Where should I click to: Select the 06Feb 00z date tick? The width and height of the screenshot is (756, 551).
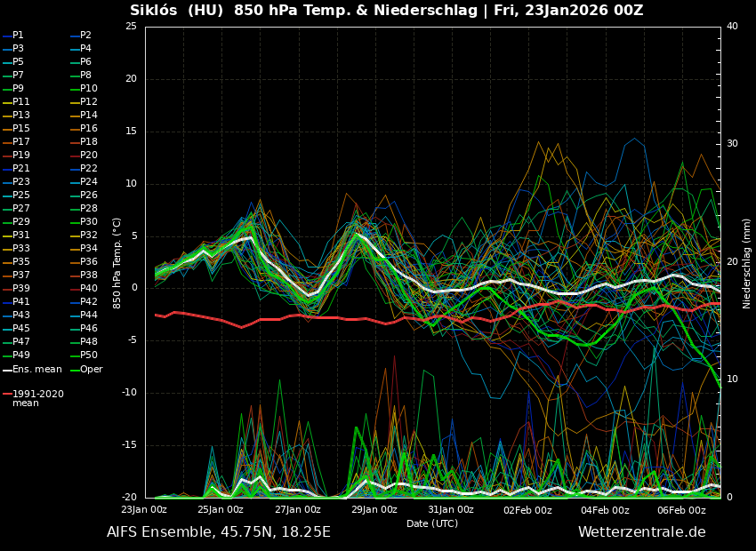(681, 510)
